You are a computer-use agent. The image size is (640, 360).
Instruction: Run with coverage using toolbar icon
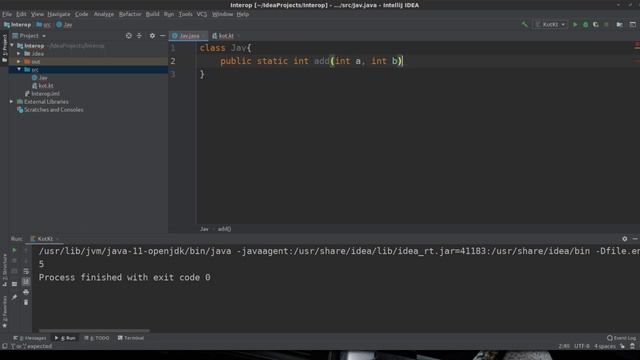point(596,24)
